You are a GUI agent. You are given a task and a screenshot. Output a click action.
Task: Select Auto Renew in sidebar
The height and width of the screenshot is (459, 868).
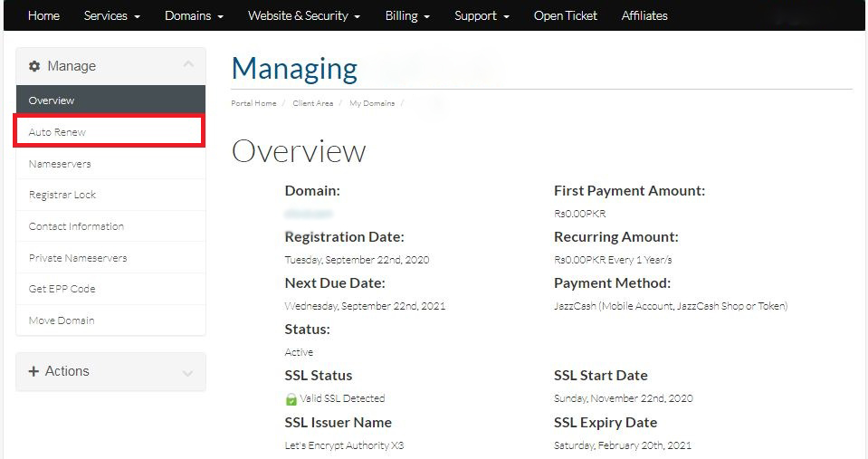click(58, 132)
